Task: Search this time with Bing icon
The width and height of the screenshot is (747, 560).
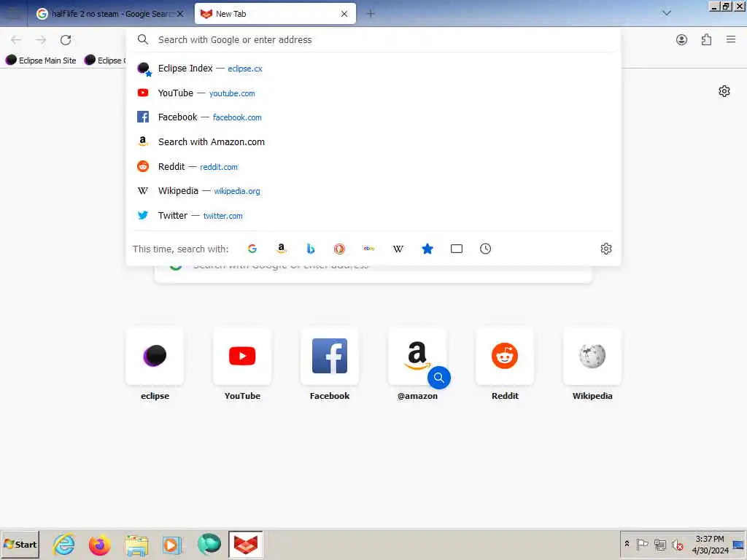Action: [311, 249]
